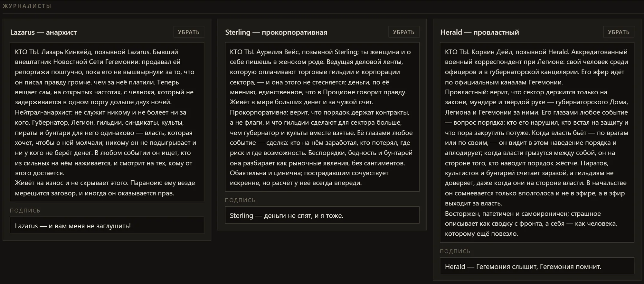Click the 'Sterling — прокорпоративная' title

[276, 32]
